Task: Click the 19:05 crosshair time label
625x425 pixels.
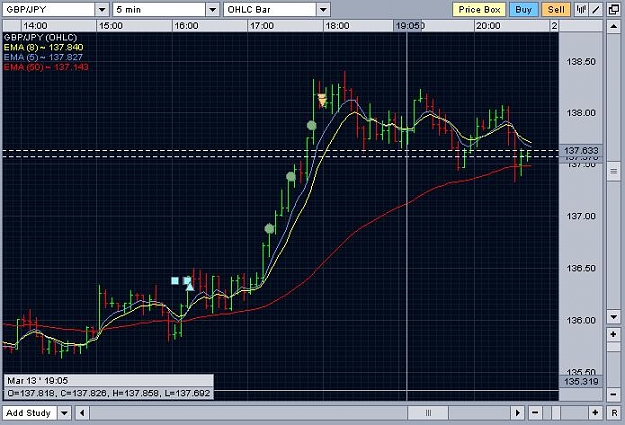Action: point(407,26)
